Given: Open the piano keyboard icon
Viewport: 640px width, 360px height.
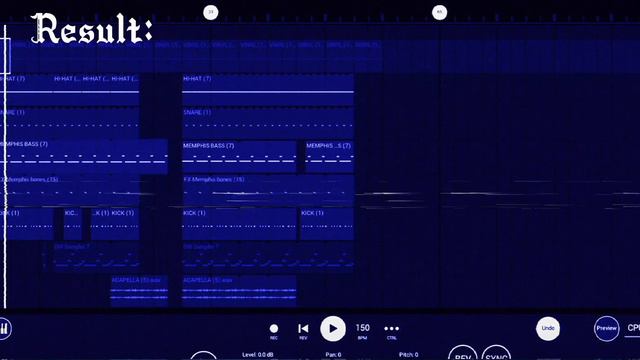Looking at the screenshot, I should coord(4,329).
